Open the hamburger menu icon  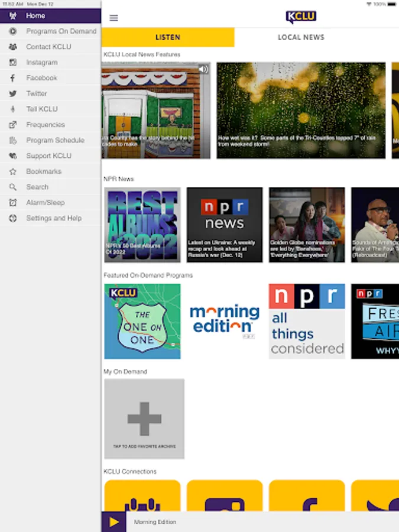(113, 18)
